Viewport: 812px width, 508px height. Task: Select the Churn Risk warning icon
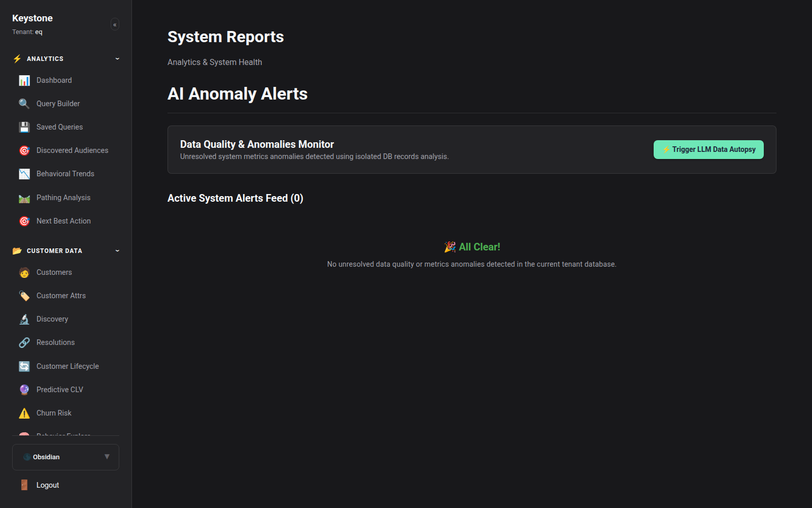[x=24, y=413]
